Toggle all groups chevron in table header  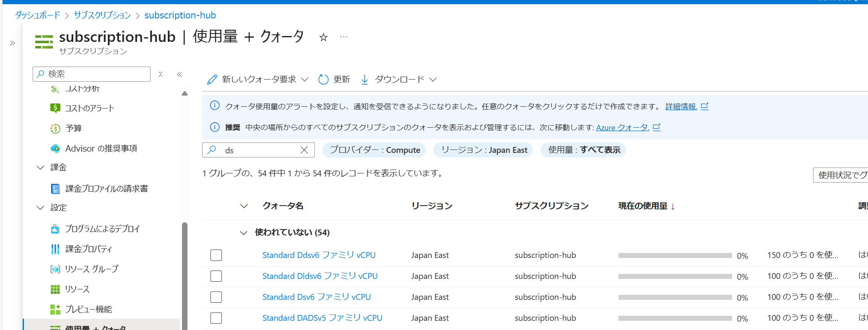tap(244, 206)
